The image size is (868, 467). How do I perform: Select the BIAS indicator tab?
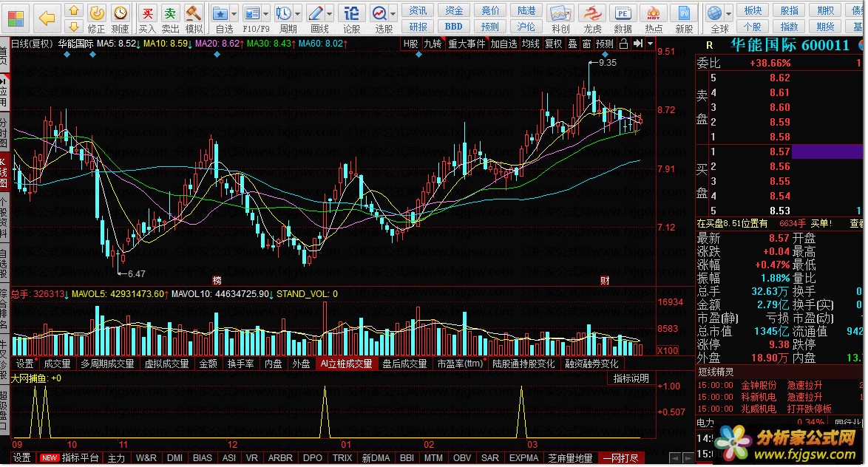(x=202, y=458)
